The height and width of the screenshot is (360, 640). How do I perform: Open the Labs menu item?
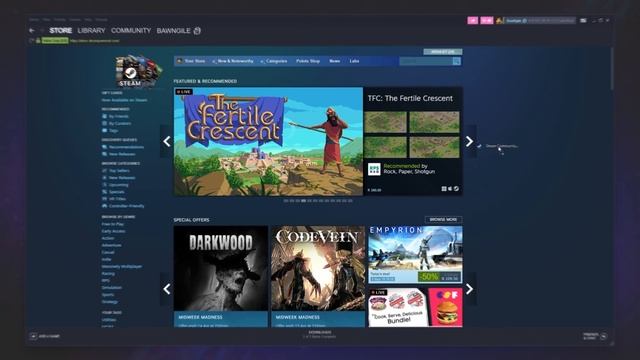[x=354, y=61]
